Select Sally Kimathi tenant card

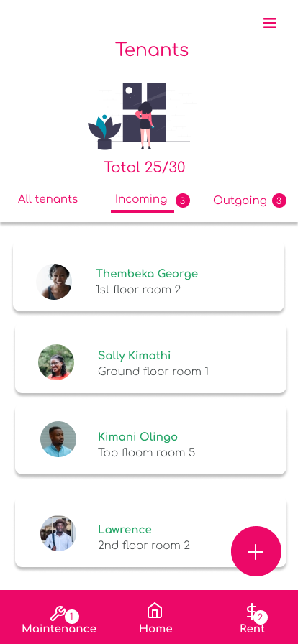tap(150, 359)
